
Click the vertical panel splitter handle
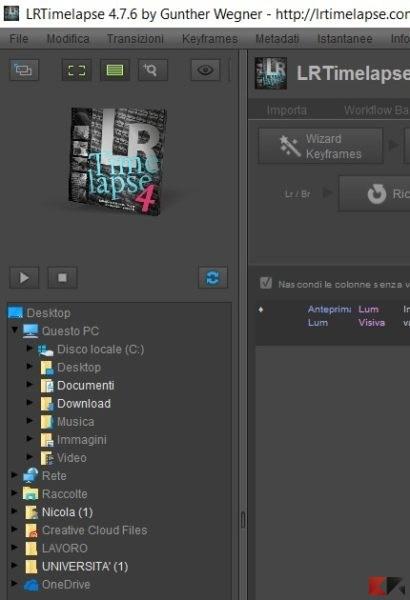pos(243,520)
